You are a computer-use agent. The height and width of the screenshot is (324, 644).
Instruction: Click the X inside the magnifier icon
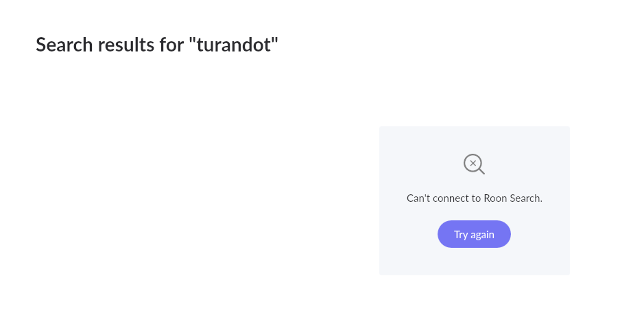point(473,163)
